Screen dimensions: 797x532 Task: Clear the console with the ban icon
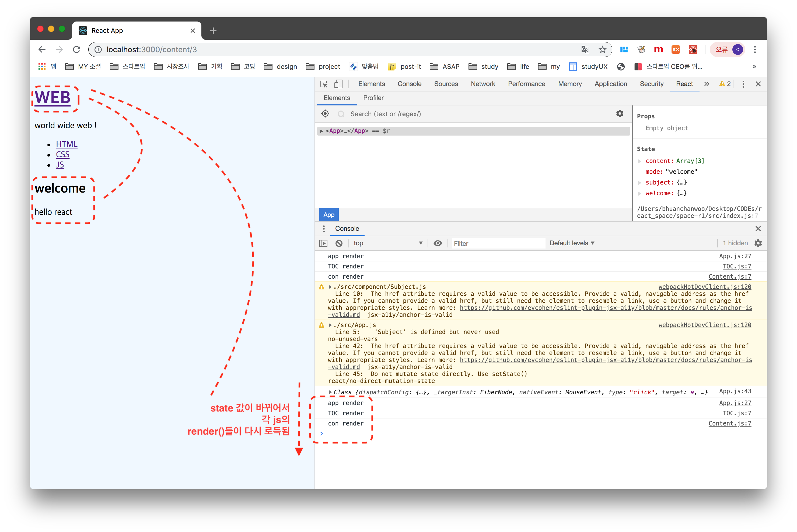pyautogui.click(x=338, y=243)
